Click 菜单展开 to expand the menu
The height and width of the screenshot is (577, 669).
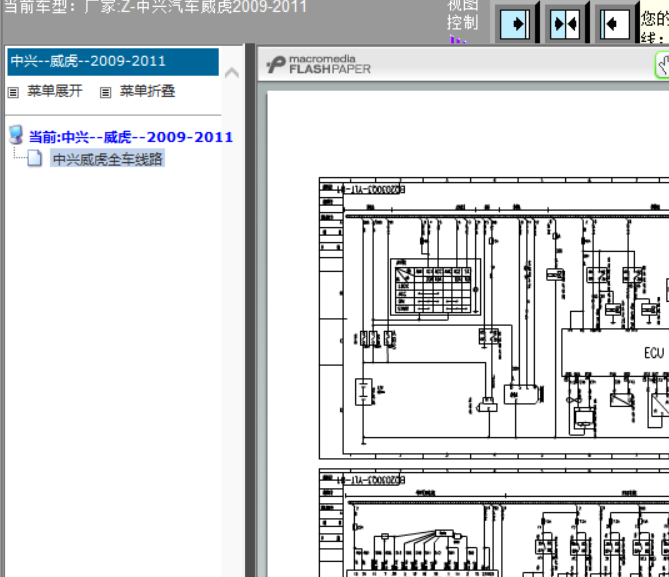[x=55, y=91]
